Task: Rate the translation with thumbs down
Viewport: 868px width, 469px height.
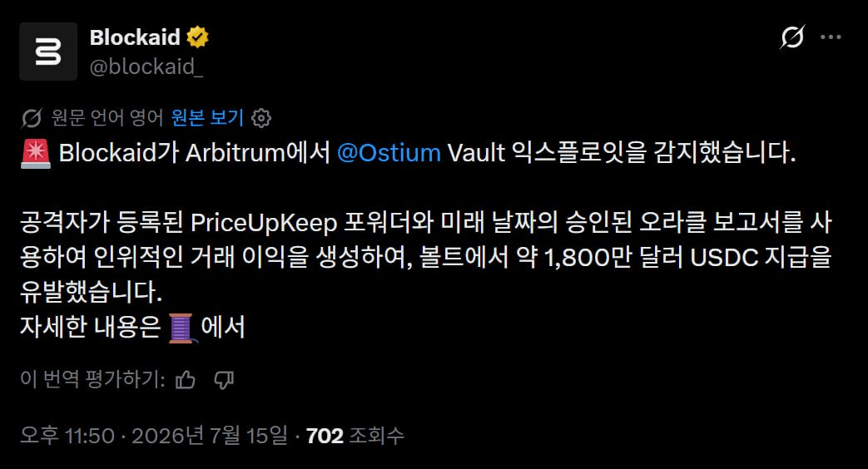Action: [224, 380]
